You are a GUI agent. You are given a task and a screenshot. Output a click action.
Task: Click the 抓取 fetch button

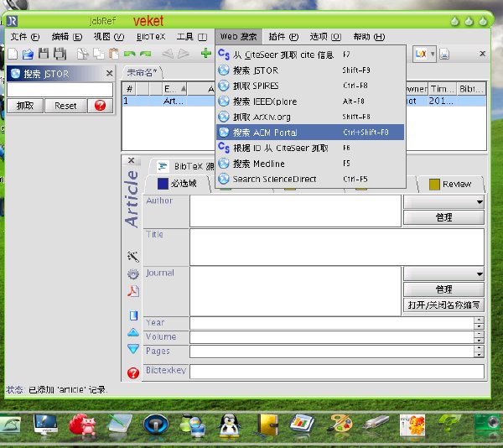click(25, 106)
